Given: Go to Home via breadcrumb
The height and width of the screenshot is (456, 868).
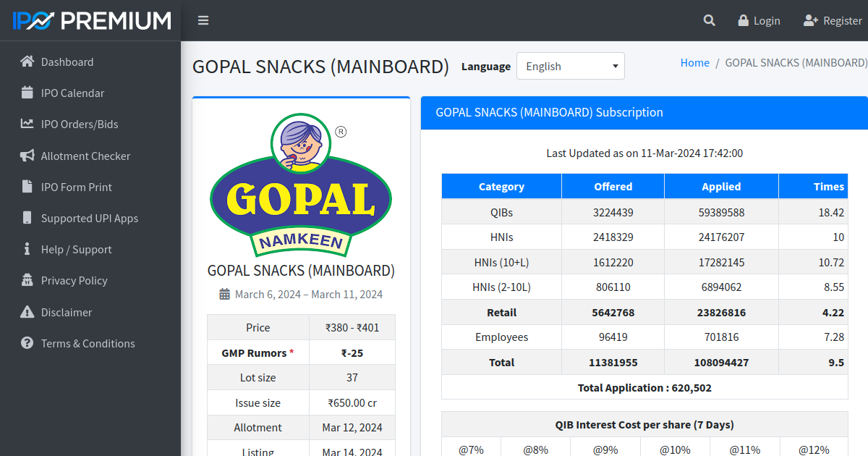Looking at the screenshot, I should click(x=694, y=62).
